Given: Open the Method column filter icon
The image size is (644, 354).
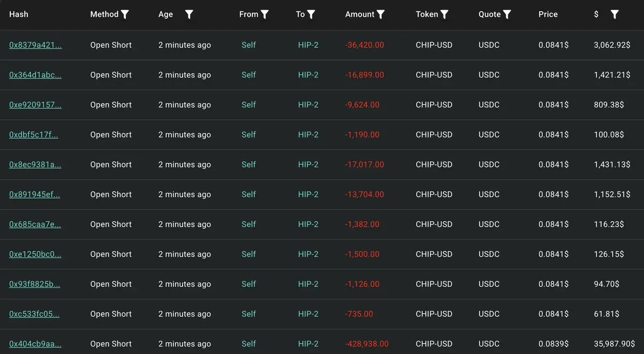Looking at the screenshot, I should (x=125, y=15).
